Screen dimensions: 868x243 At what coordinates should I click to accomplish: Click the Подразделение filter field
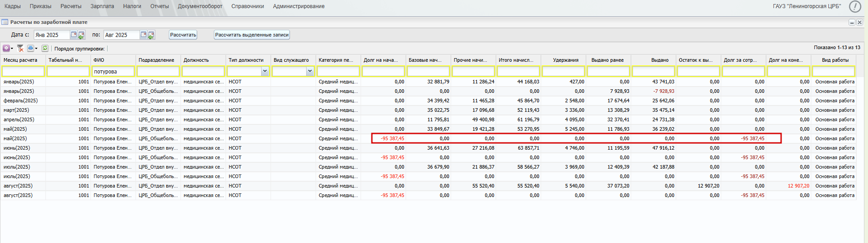point(158,71)
